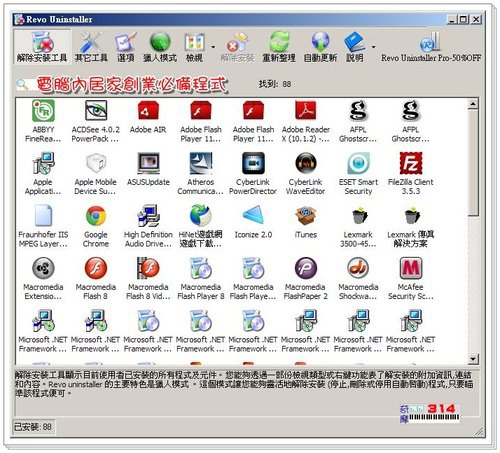Screen dimensions: 500x453
Task: Expand the 檢視 view dropdown arrow
Action: tap(213, 47)
